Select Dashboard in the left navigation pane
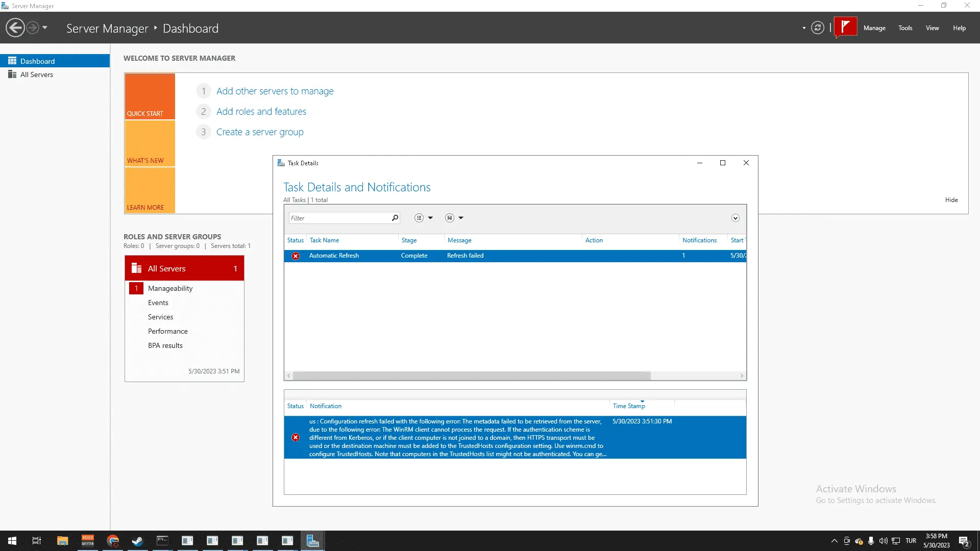 pos(55,61)
